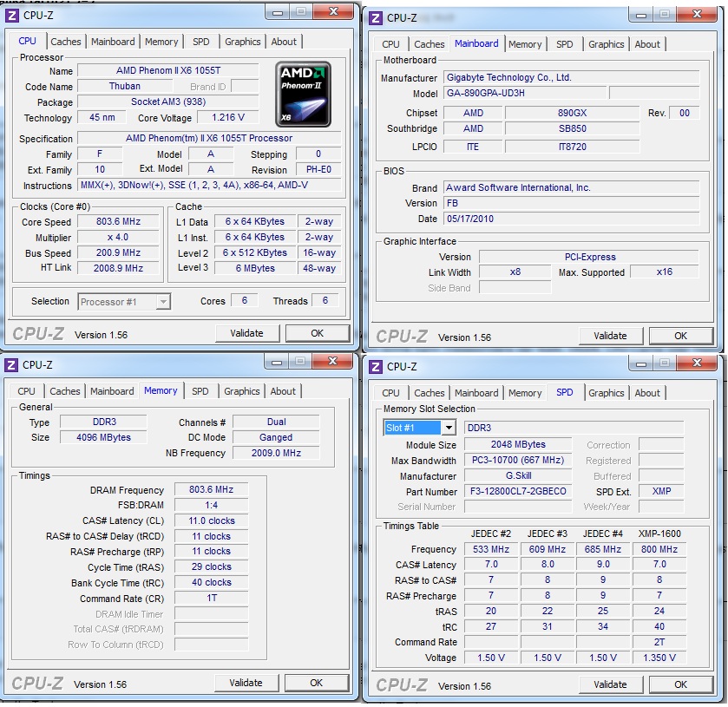Click the processor Name field AMD Phenom II X6 1055T
728x707 pixels.
168,70
